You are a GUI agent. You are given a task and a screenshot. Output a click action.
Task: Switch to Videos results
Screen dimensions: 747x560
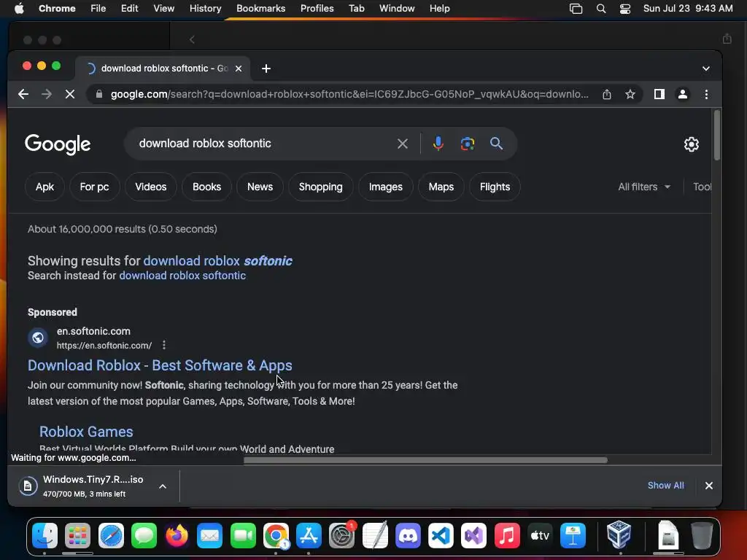(150, 187)
